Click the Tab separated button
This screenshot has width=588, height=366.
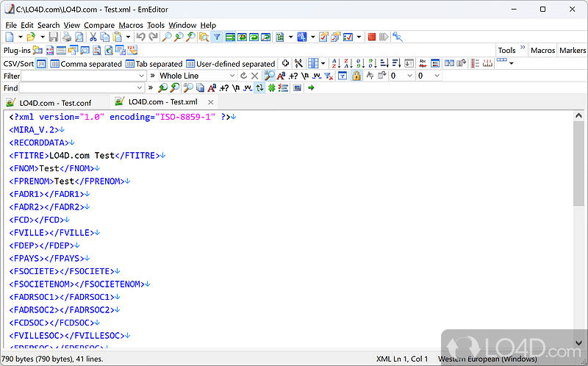154,64
